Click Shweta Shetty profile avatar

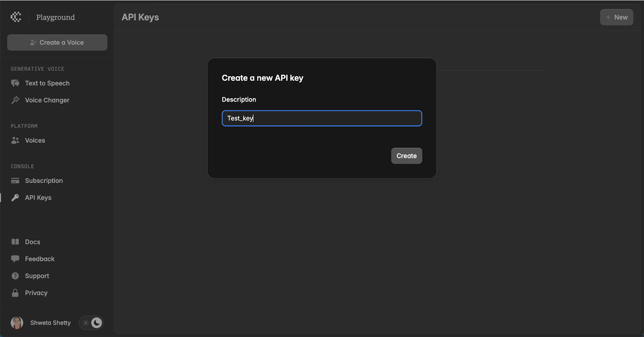click(17, 323)
